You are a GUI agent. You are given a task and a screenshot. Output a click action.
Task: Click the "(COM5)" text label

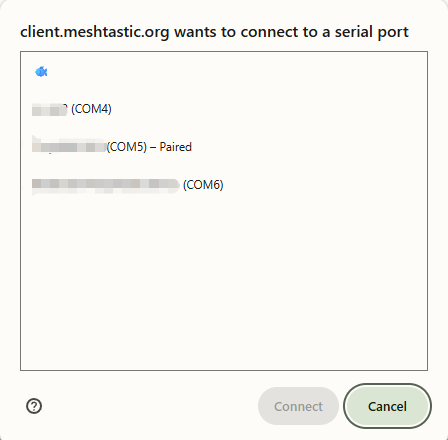pyautogui.click(x=127, y=147)
